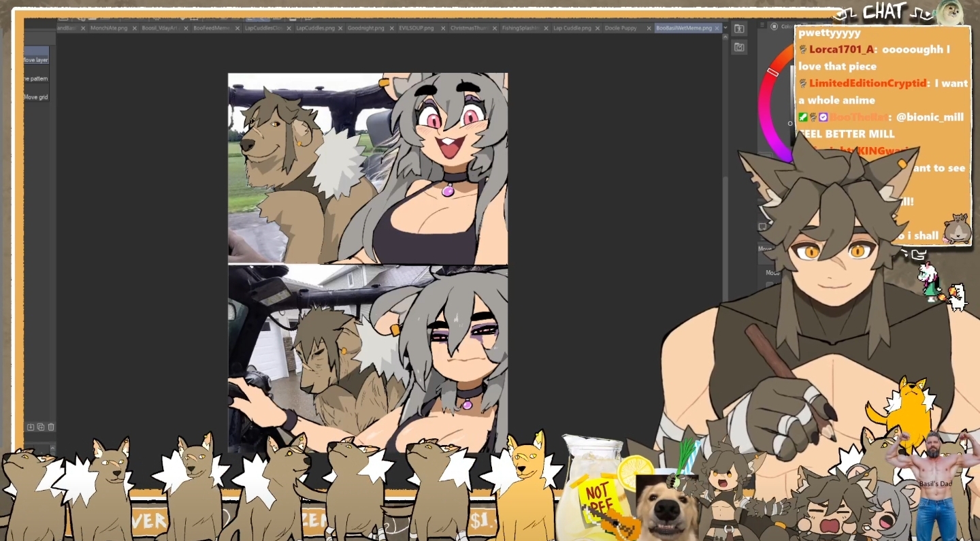The width and height of the screenshot is (980, 541).
Task: Close the LapCuddles.png tab
Action: tap(340, 28)
